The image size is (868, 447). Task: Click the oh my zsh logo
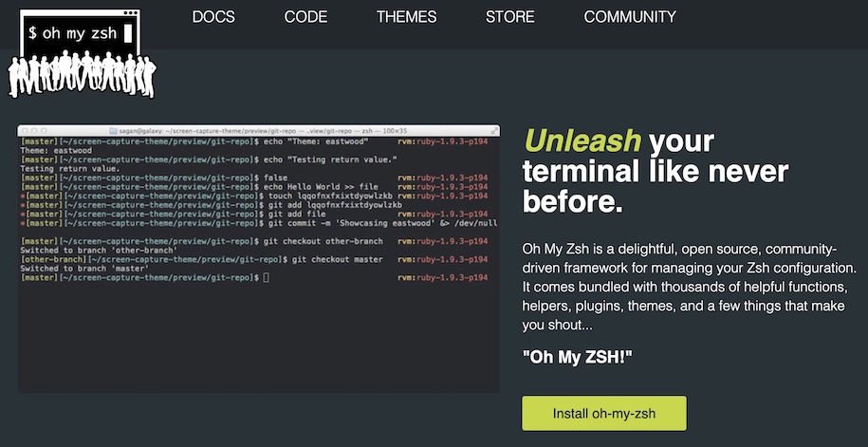click(82, 54)
